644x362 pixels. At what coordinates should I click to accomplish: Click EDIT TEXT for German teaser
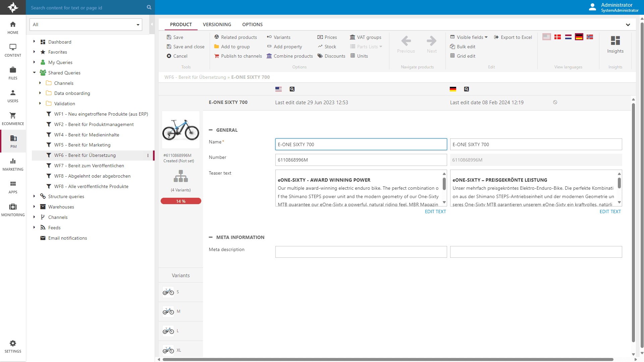tap(609, 211)
